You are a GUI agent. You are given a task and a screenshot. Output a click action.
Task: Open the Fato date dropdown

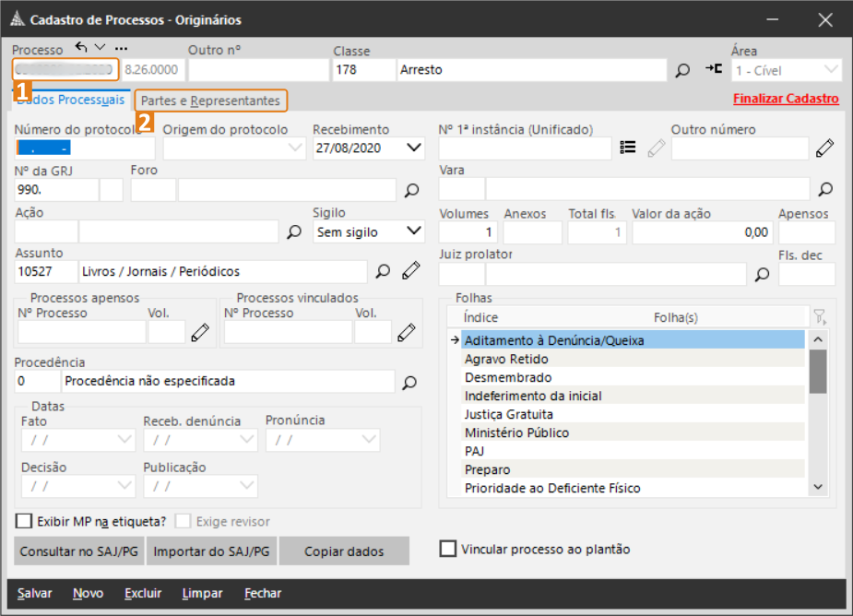click(125, 439)
